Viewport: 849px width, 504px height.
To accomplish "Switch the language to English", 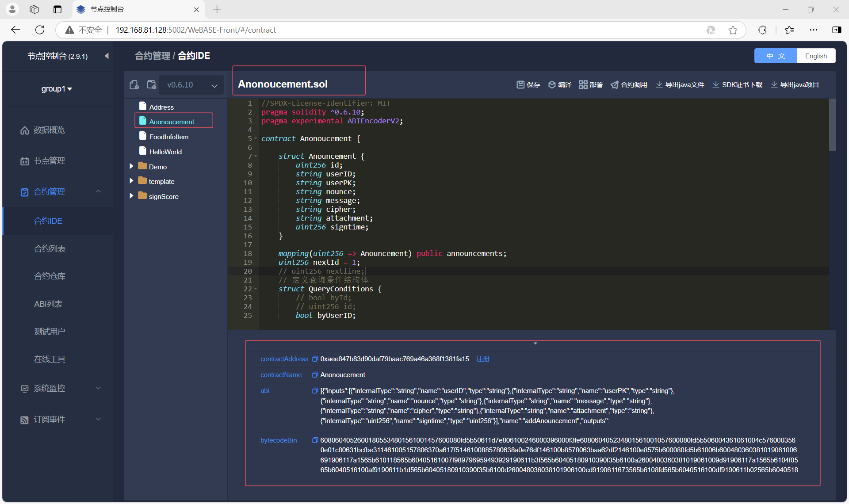I will click(815, 56).
